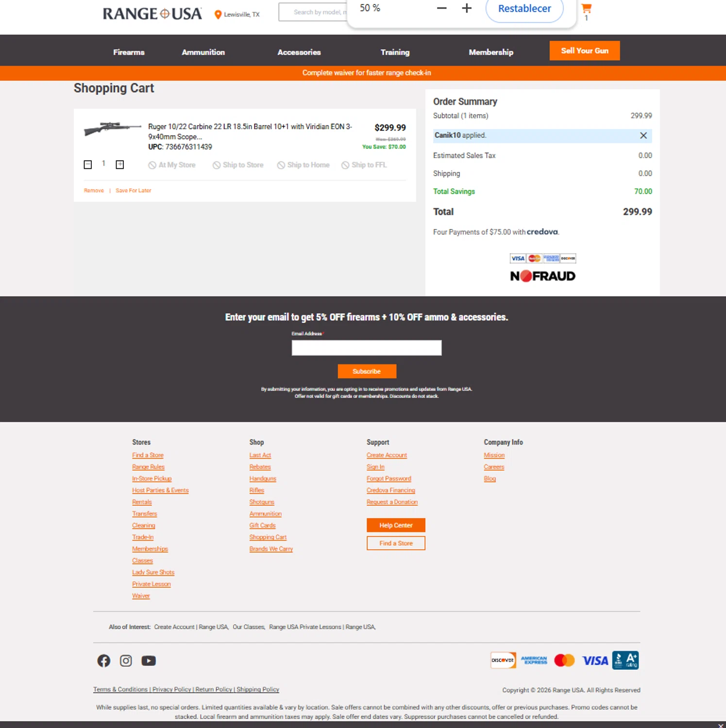Screen dimensions: 726x728
Task: Open the Range Rules link
Action: [x=148, y=467]
